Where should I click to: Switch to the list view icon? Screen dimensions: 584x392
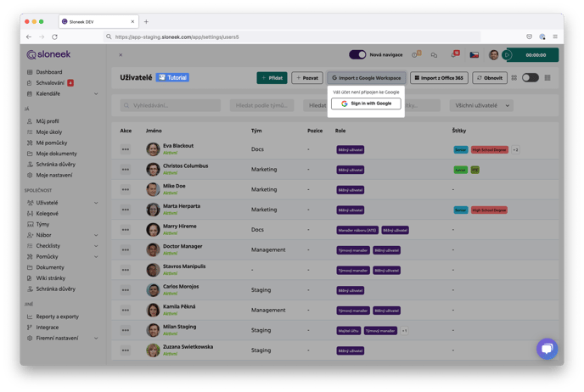tap(547, 78)
